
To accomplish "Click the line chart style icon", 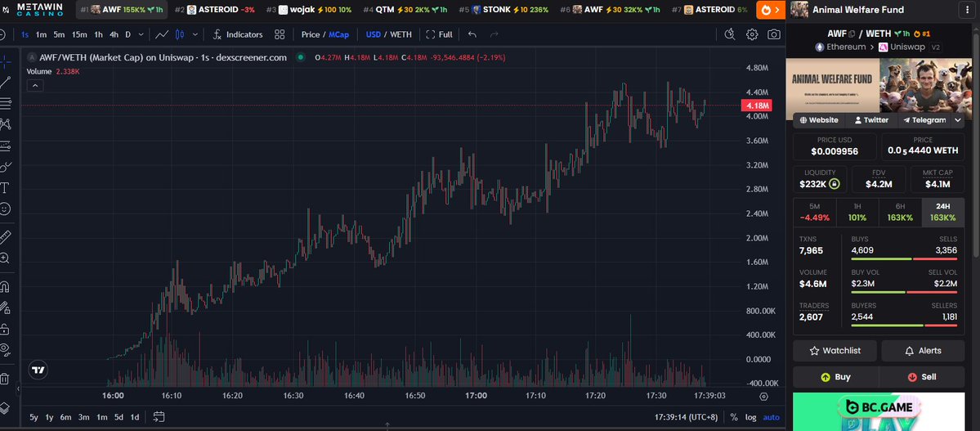I will (161, 34).
